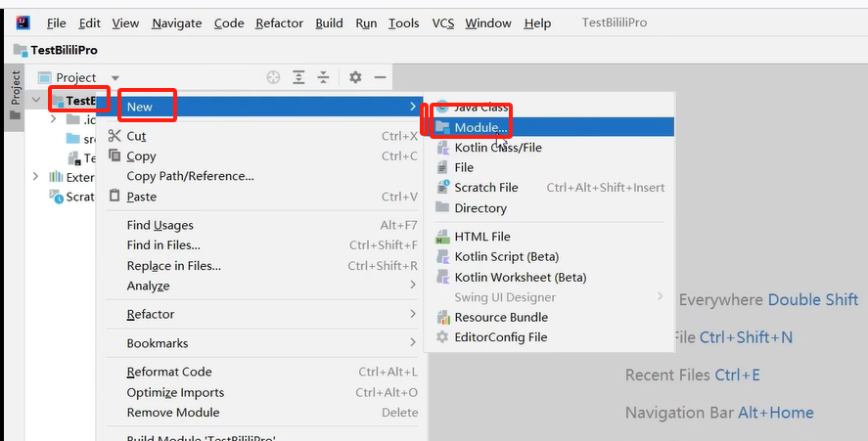Click the Resource Bundle chart icon
The image size is (868, 441).
(443, 317)
